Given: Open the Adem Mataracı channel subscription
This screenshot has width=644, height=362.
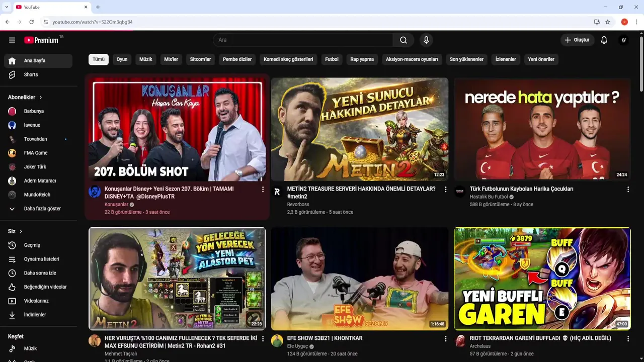Looking at the screenshot, I should (38, 180).
